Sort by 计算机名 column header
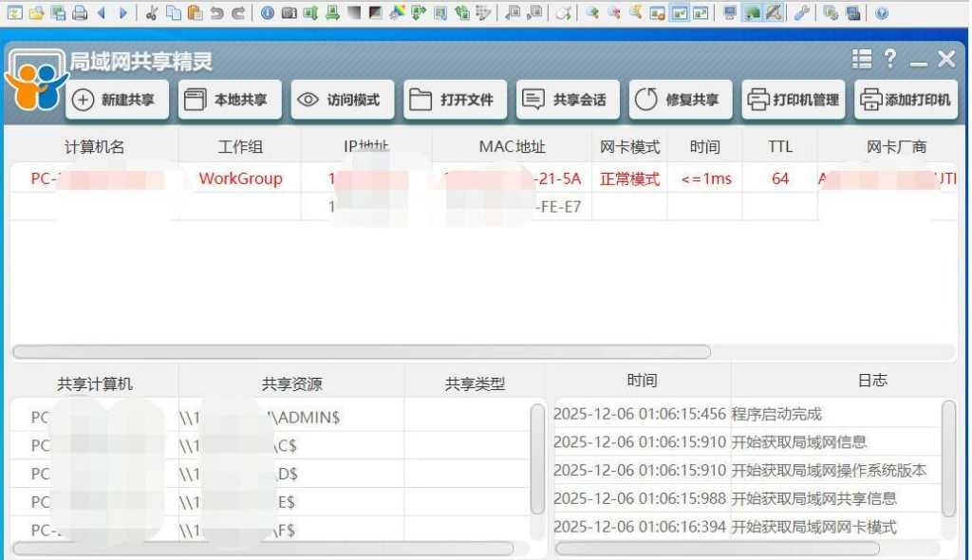Image resolution: width=972 pixels, height=560 pixels. pyautogui.click(x=94, y=147)
